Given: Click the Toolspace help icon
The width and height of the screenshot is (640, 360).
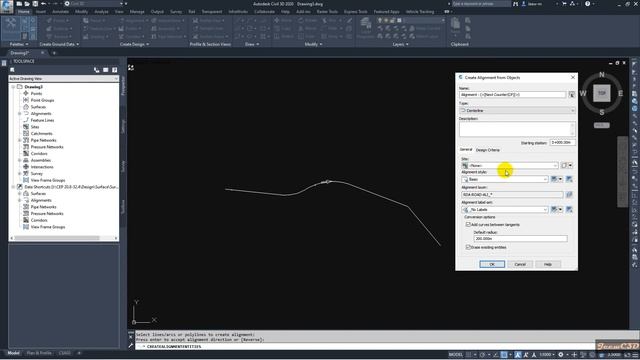Looking at the screenshot, I should 115,70.
